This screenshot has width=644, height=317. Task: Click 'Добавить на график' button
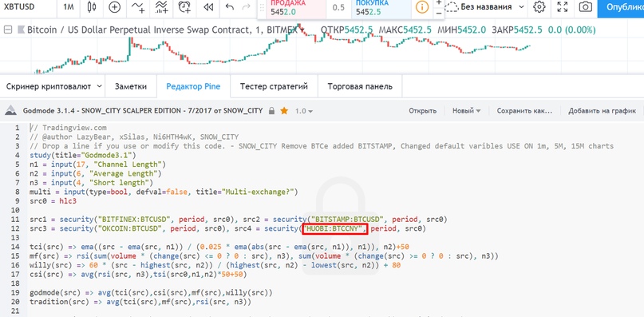click(603, 111)
